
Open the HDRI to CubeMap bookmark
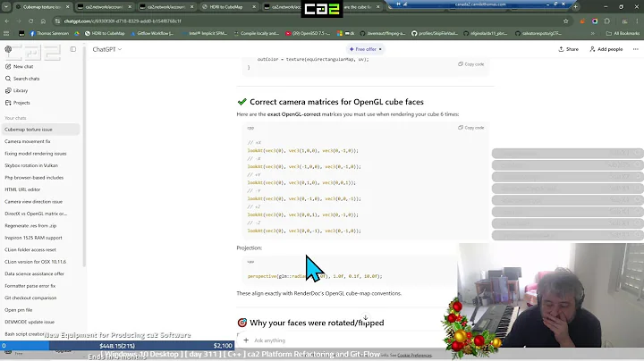point(105,33)
